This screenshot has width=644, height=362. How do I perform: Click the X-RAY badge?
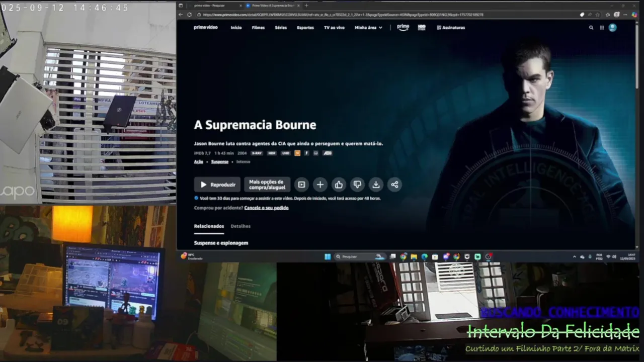257,153
